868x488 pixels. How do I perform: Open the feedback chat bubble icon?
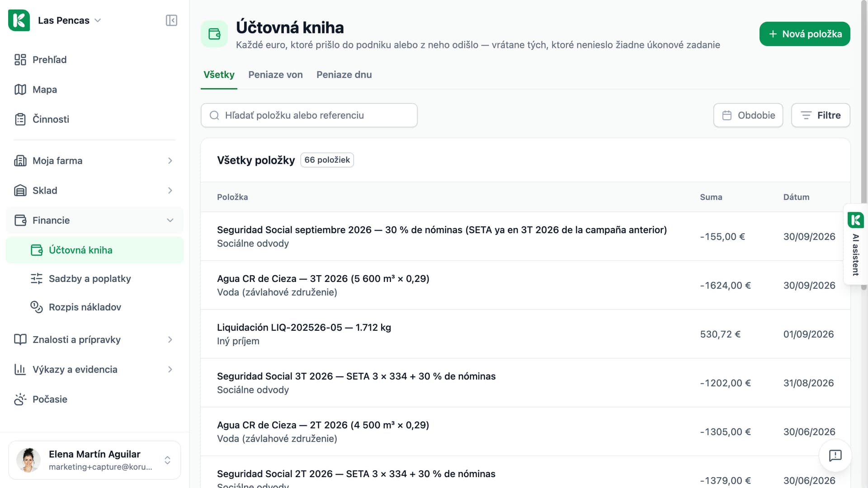point(835,455)
